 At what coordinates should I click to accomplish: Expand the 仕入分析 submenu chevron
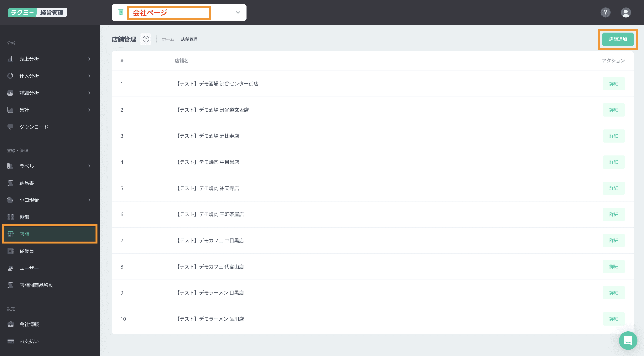point(89,76)
